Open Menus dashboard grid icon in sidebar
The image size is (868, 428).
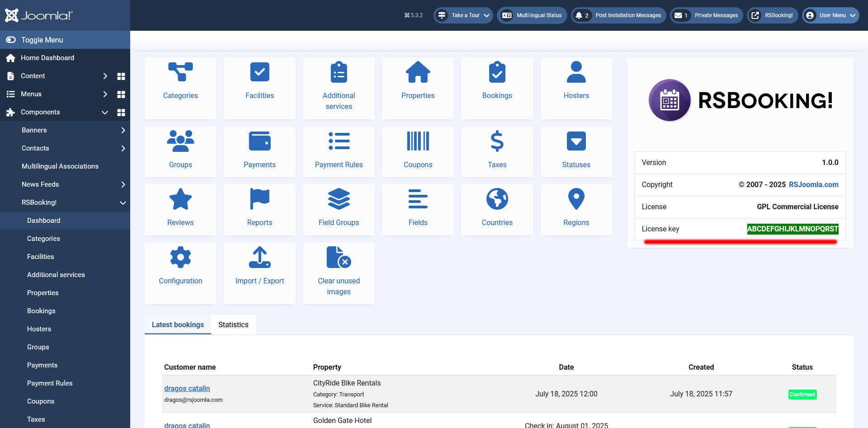121,94
